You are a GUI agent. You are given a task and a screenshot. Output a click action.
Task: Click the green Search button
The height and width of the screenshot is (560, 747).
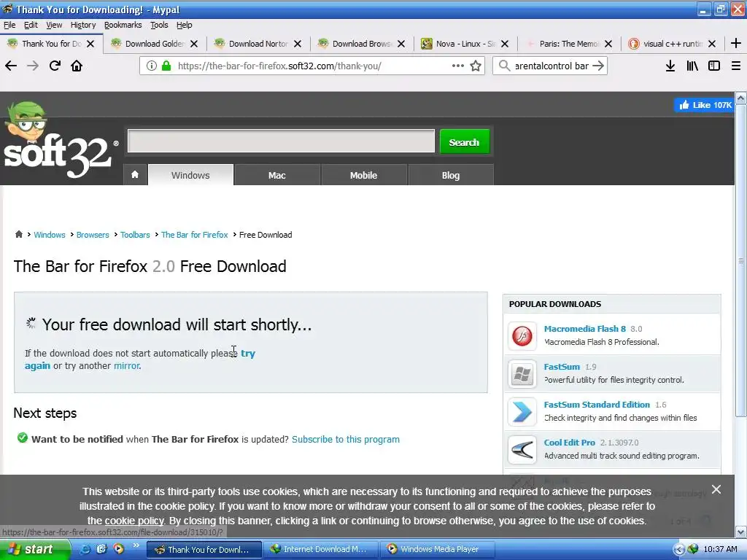pyautogui.click(x=464, y=142)
